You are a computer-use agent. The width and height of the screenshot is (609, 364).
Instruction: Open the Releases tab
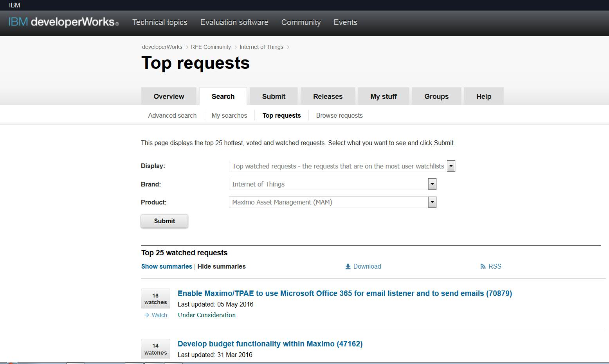tap(328, 96)
